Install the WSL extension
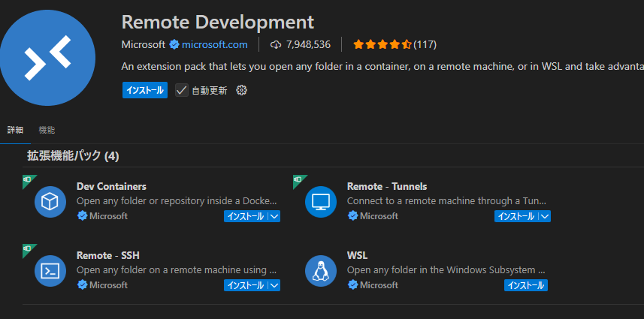644x319 pixels. tap(526, 285)
